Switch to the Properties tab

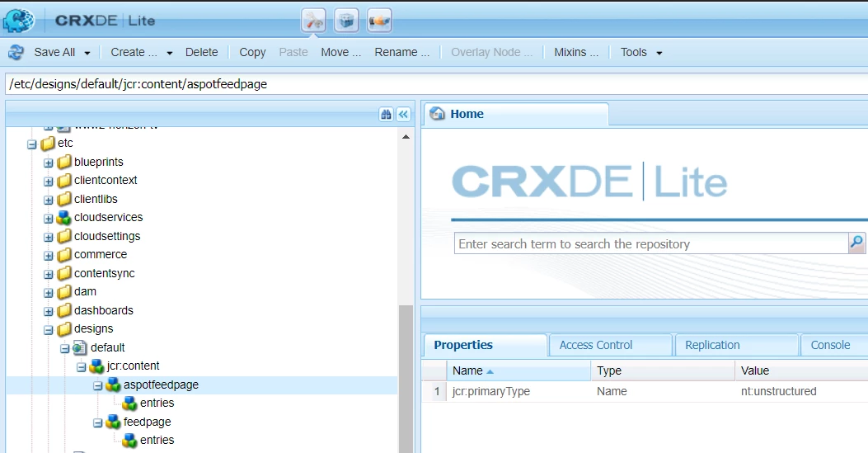(485, 345)
